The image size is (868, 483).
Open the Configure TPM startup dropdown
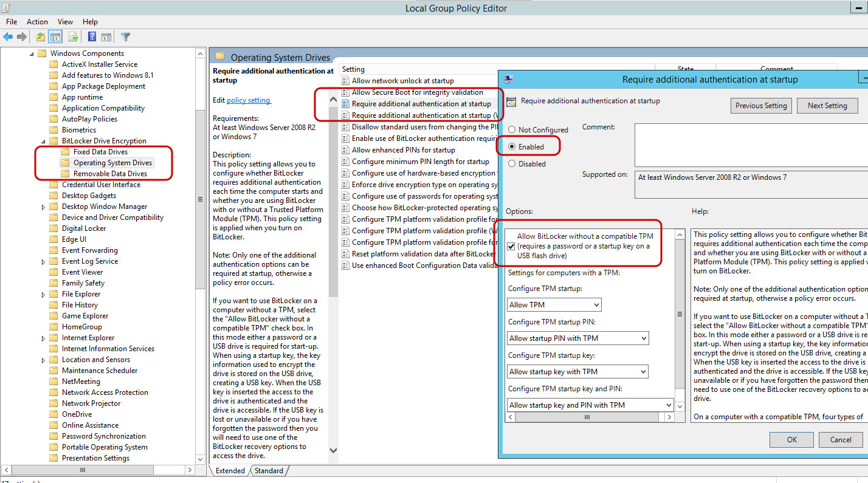point(554,305)
